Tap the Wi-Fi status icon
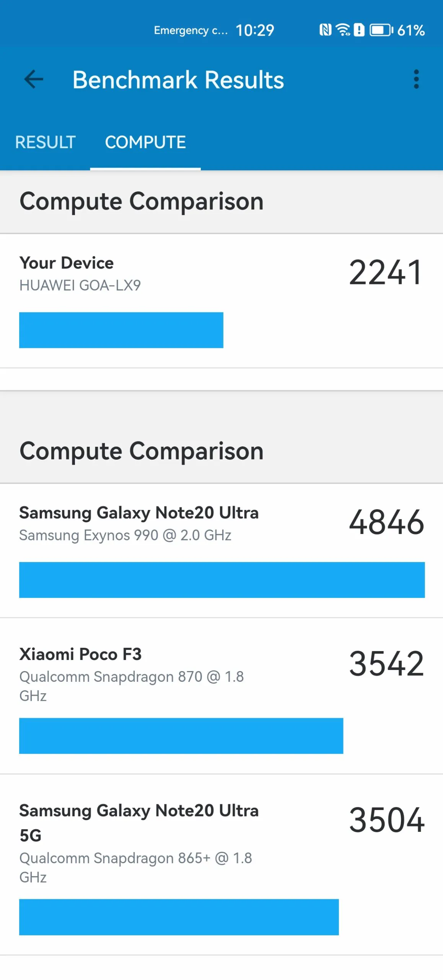 [343, 30]
